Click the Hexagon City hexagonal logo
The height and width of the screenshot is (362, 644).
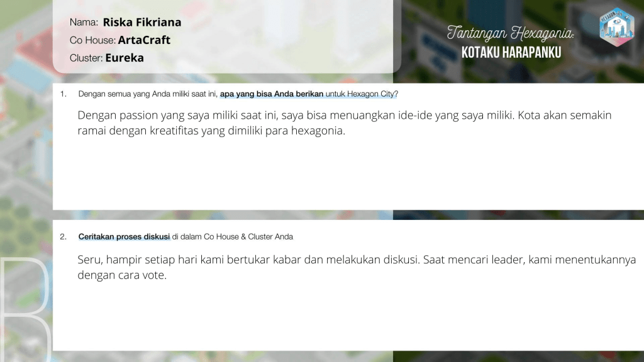616,26
